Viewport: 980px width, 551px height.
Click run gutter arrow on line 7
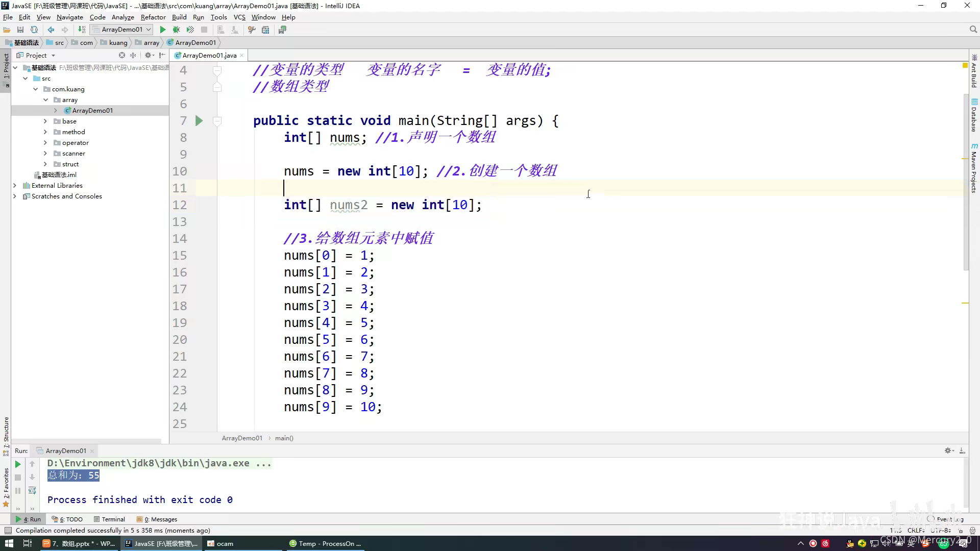point(199,121)
